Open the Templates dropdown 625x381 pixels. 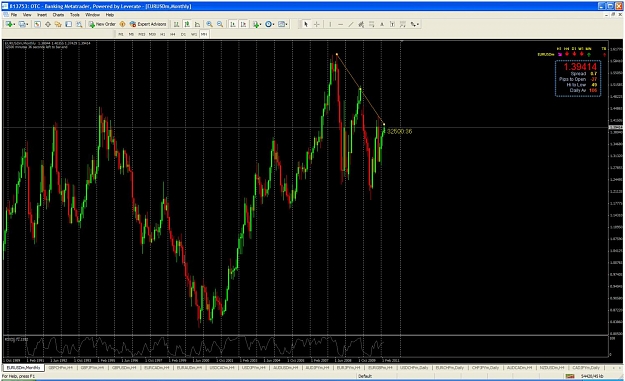pyautogui.click(x=283, y=24)
